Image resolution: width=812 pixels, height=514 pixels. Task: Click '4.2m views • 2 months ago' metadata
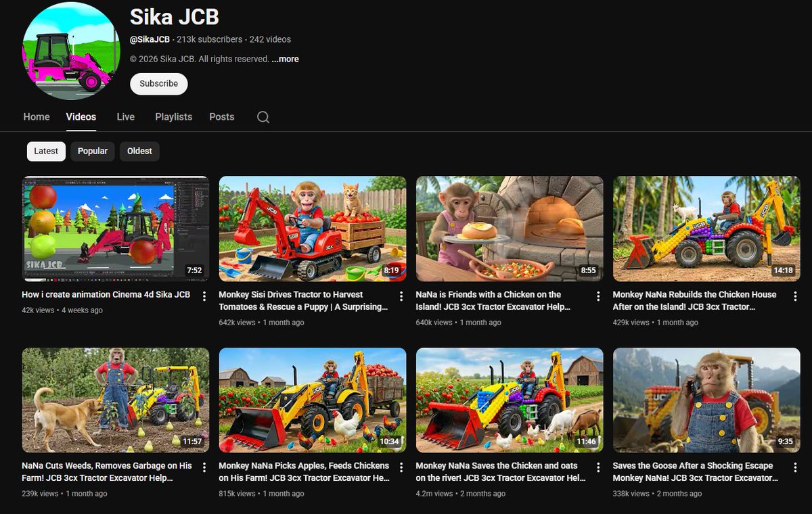pos(461,494)
